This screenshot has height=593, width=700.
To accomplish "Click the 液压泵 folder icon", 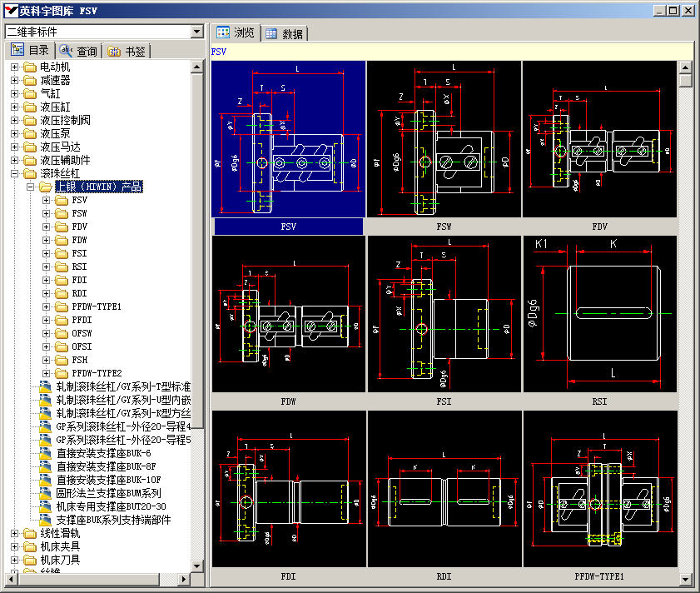I will (x=30, y=133).
